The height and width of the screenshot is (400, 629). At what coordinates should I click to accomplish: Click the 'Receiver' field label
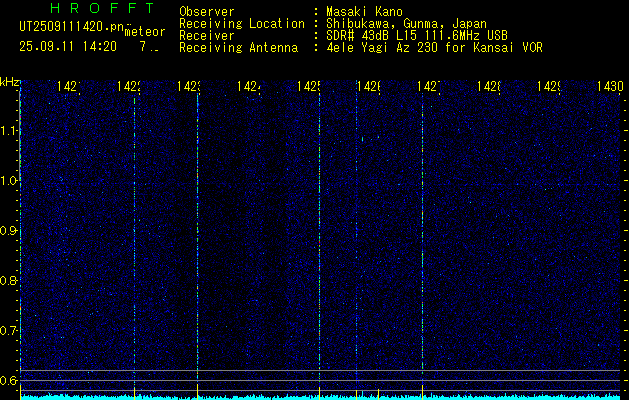coord(207,36)
